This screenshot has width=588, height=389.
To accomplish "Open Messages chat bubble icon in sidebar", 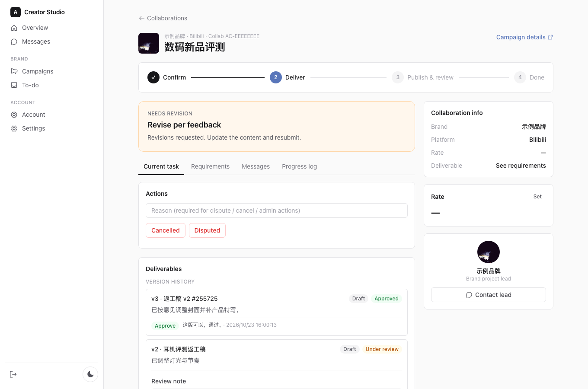I will (x=14, y=41).
